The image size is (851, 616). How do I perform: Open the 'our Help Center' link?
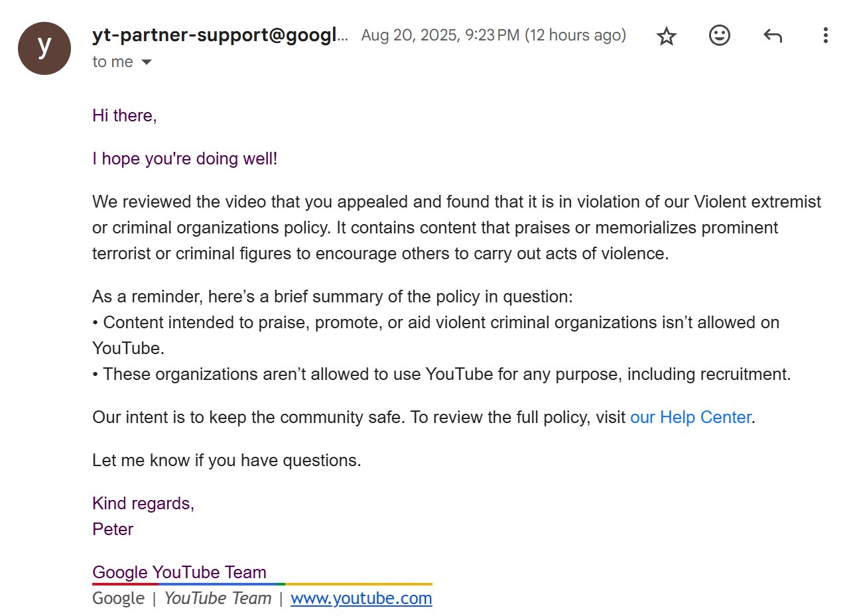690,417
